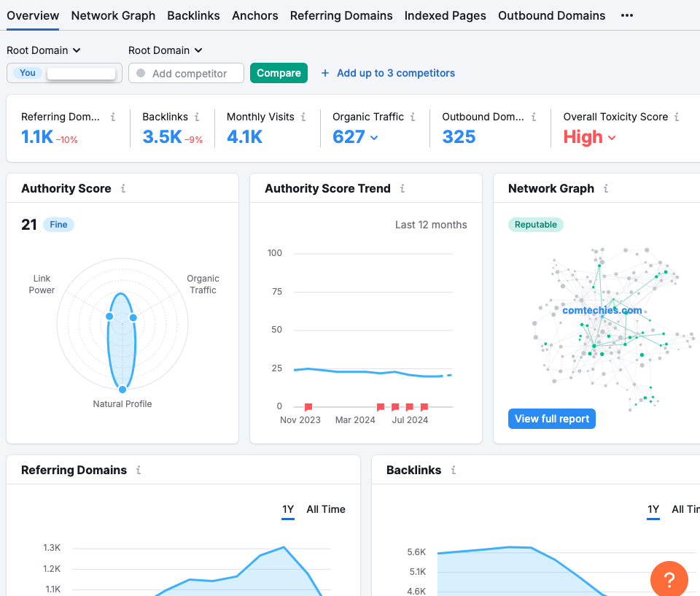Click the info icon next to Network Graph

pos(606,188)
